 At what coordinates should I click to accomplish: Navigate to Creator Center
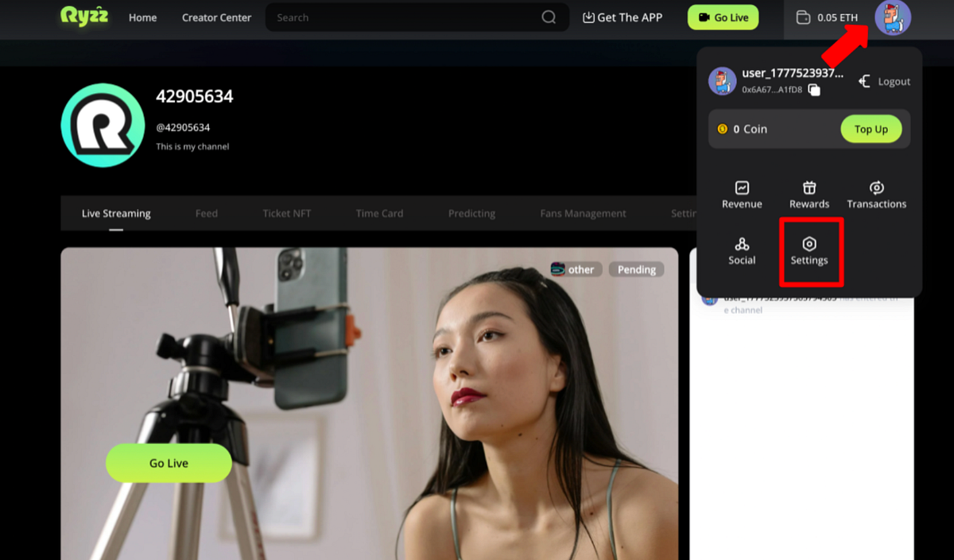(216, 17)
